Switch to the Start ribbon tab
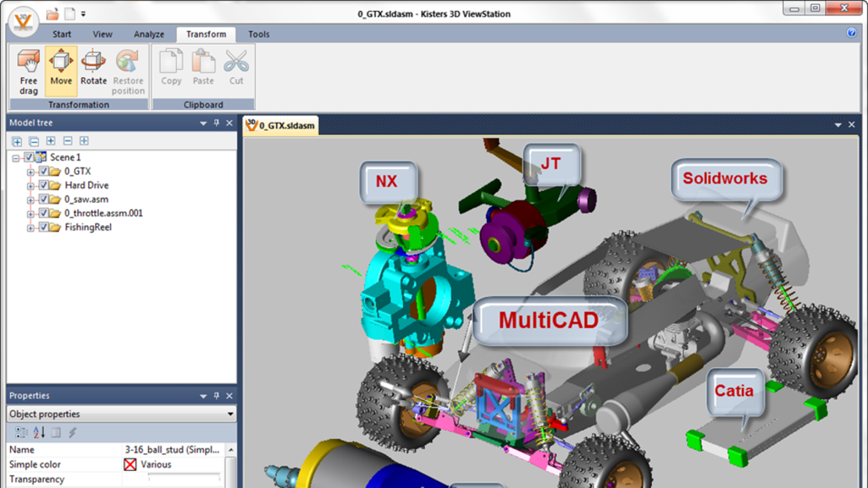 point(62,34)
